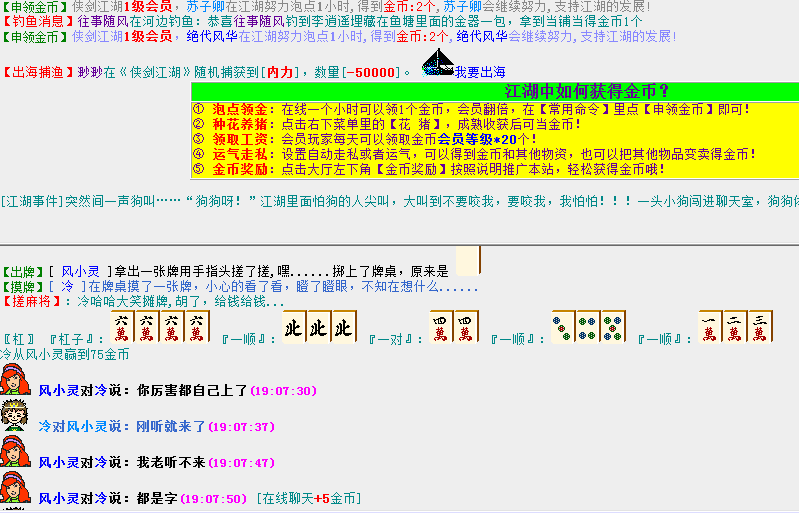Image resolution: width=799 pixels, height=513 pixels.
Task: Click the 【钓鱼消息】 tag
Action: (x=38, y=22)
